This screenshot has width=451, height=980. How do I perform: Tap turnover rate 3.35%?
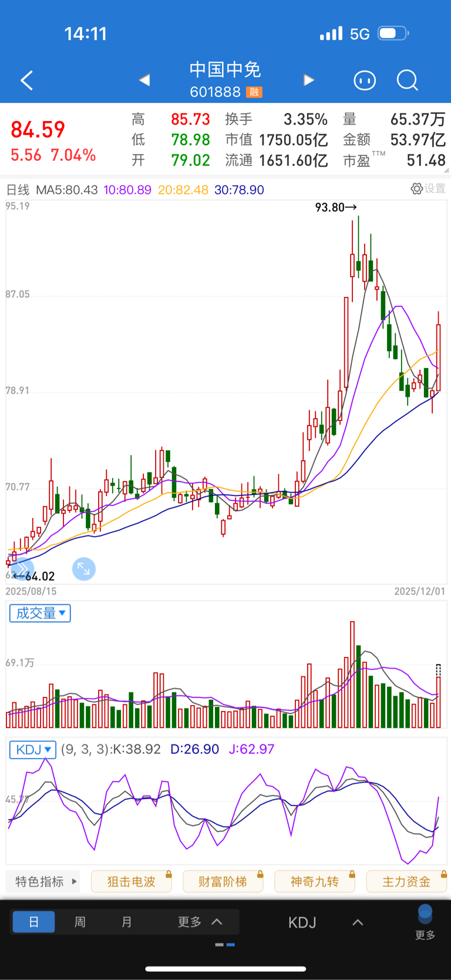click(305, 119)
